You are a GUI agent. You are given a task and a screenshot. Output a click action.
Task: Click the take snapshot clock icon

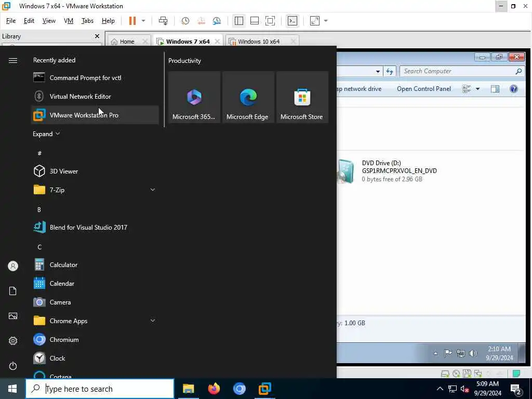(185, 21)
